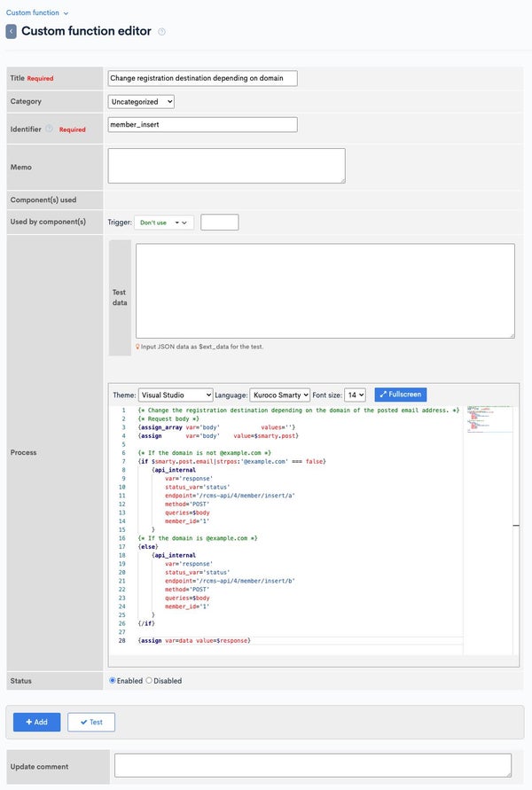532x790 pixels.
Task: Open the Trigger Don't use dropdown
Action: tap(164, 223)
